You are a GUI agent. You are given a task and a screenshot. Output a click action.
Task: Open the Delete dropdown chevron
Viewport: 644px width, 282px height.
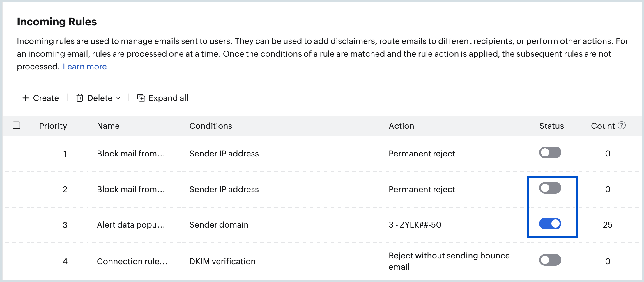(x=118, y=98)
